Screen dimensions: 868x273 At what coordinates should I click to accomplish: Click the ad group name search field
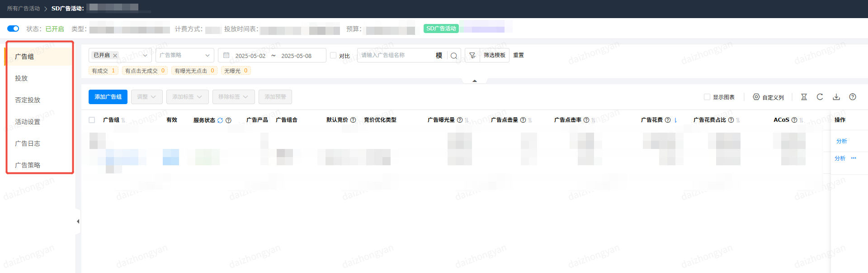point(395,55)
